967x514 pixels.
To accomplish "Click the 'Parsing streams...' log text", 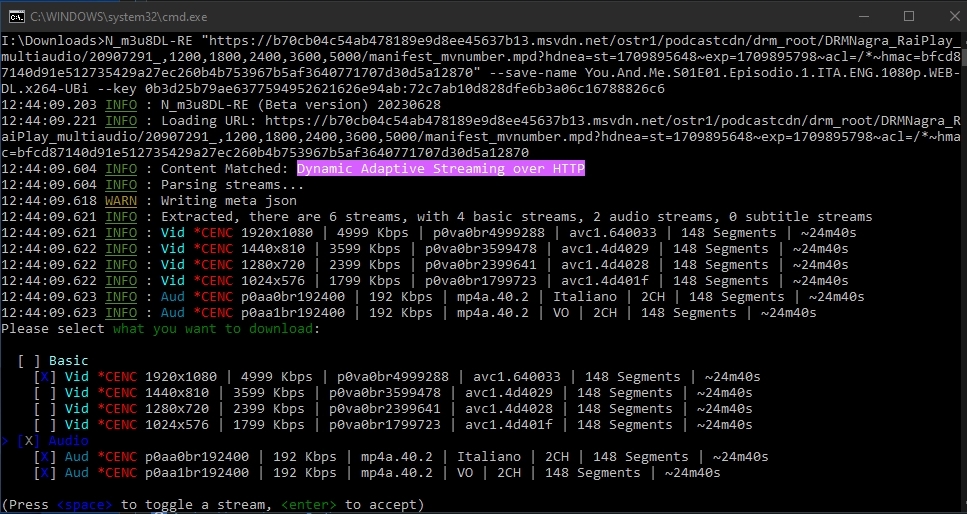I will tap(232, 184).
